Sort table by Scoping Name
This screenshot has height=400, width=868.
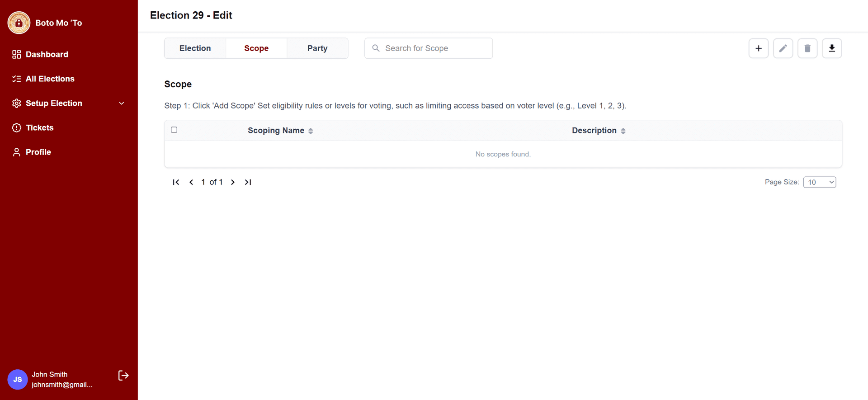coord(280,131)
